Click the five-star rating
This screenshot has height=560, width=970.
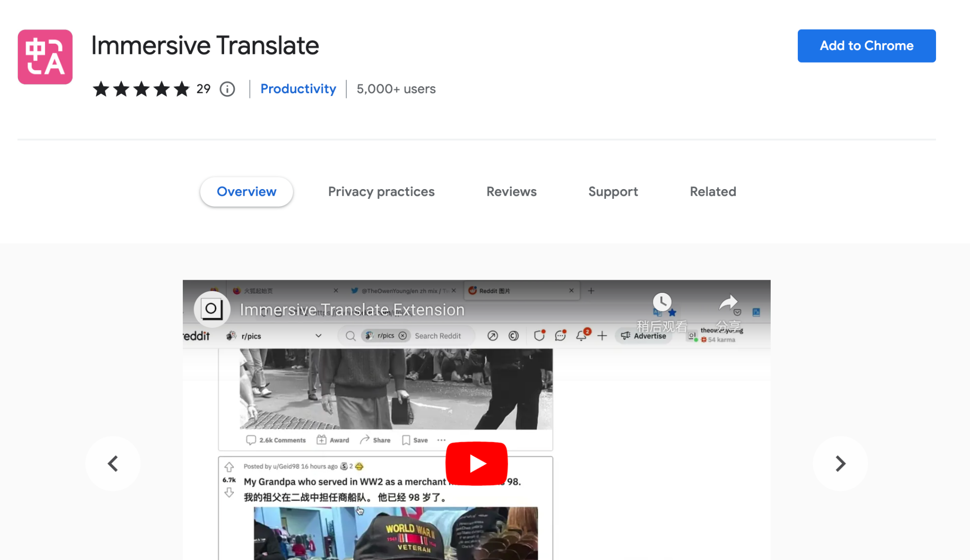pyautogui.click(x=141, y=89)
